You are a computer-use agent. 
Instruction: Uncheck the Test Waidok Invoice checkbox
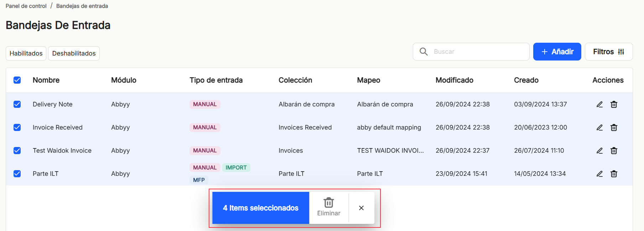point(17,151)
